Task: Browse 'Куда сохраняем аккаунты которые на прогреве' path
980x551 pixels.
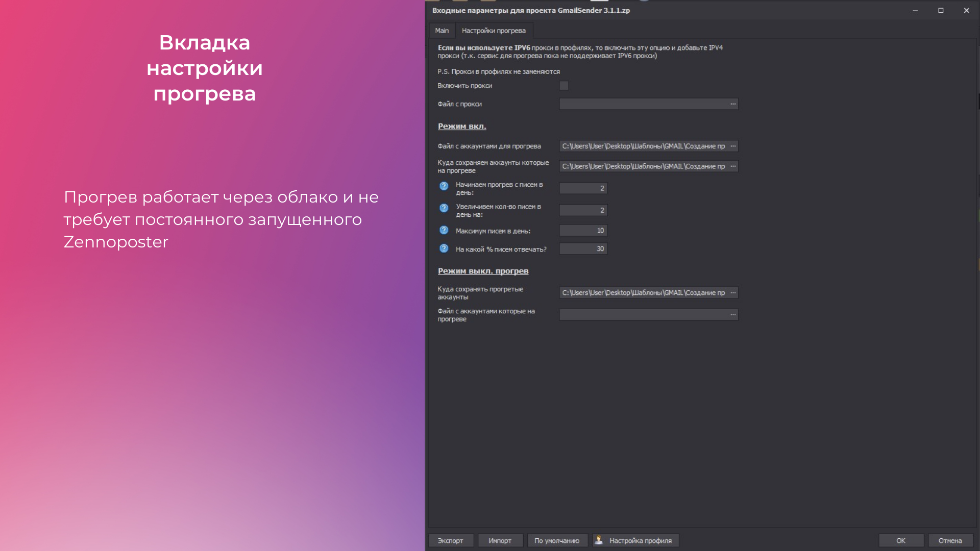Action: tap(733, 166)
